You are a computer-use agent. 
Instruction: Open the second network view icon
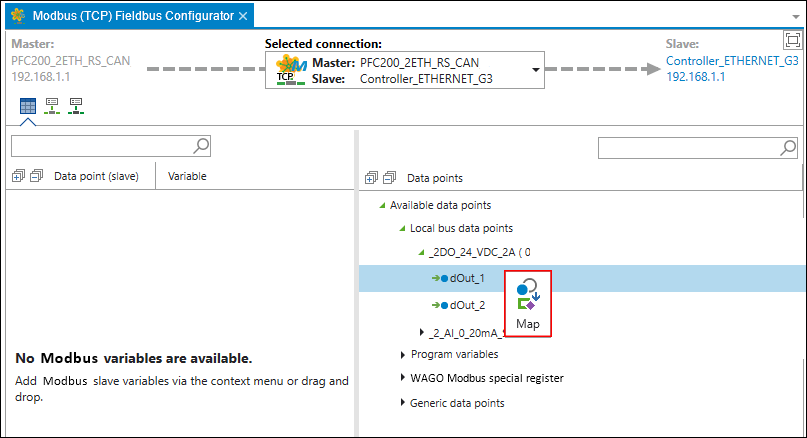point(51,106)
